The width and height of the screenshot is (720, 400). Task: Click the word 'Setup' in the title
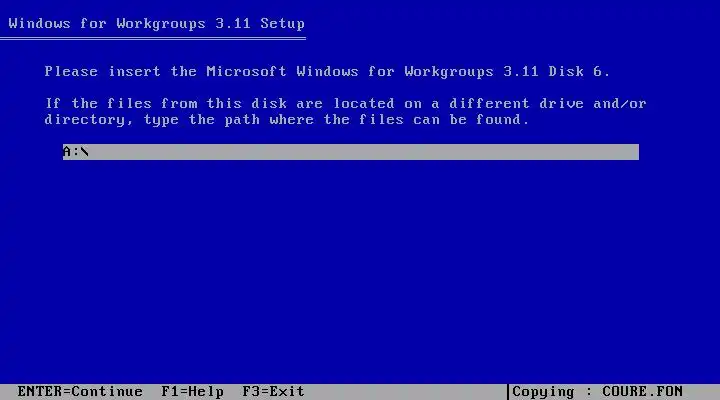pyautogui.click(x=282, y=23)
